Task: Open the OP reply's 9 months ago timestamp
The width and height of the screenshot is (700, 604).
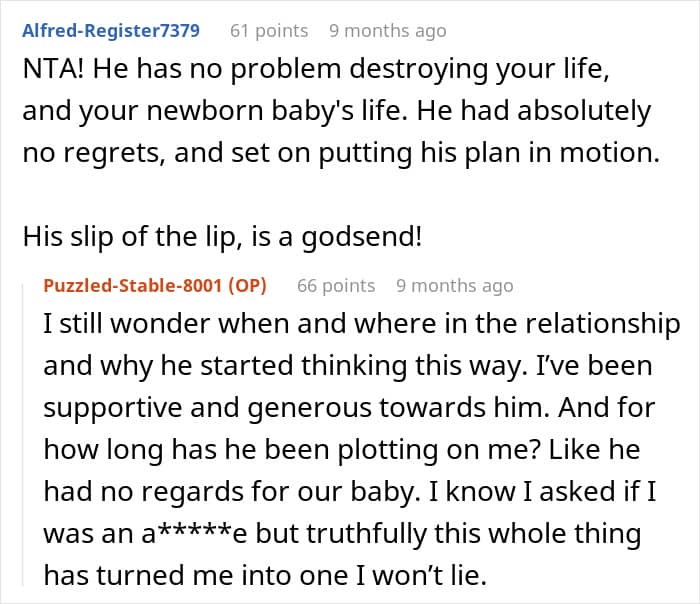Action: pos(455,286)
